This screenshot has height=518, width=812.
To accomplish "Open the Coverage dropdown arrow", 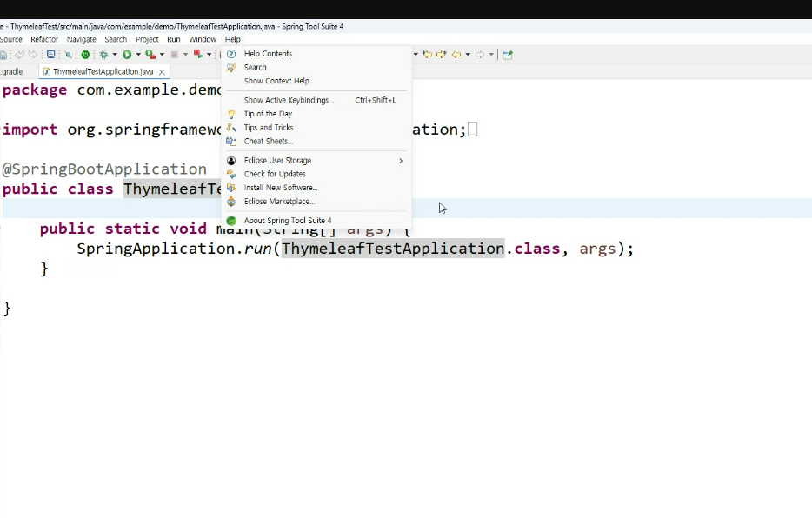I will point(162,55).
